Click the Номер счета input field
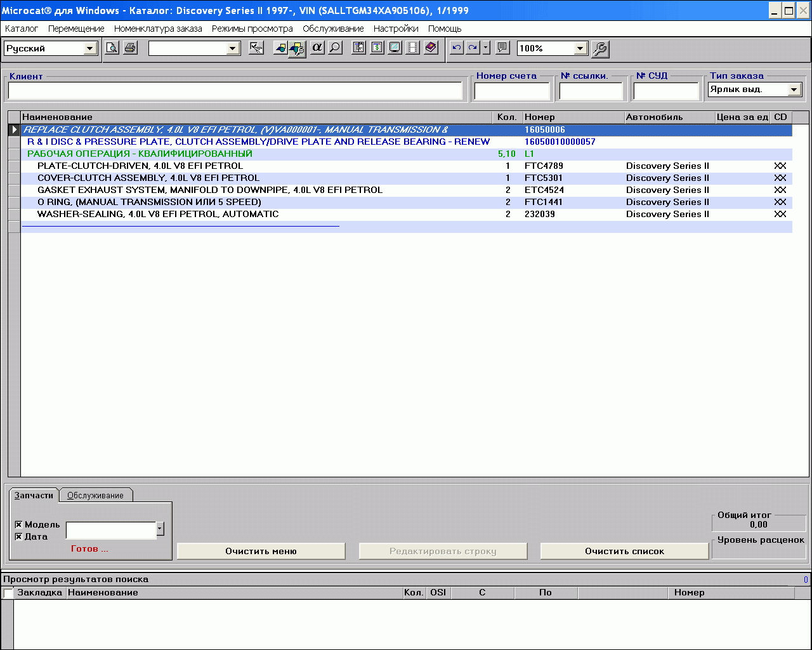The image size is (812, 650). click(512, 91)
